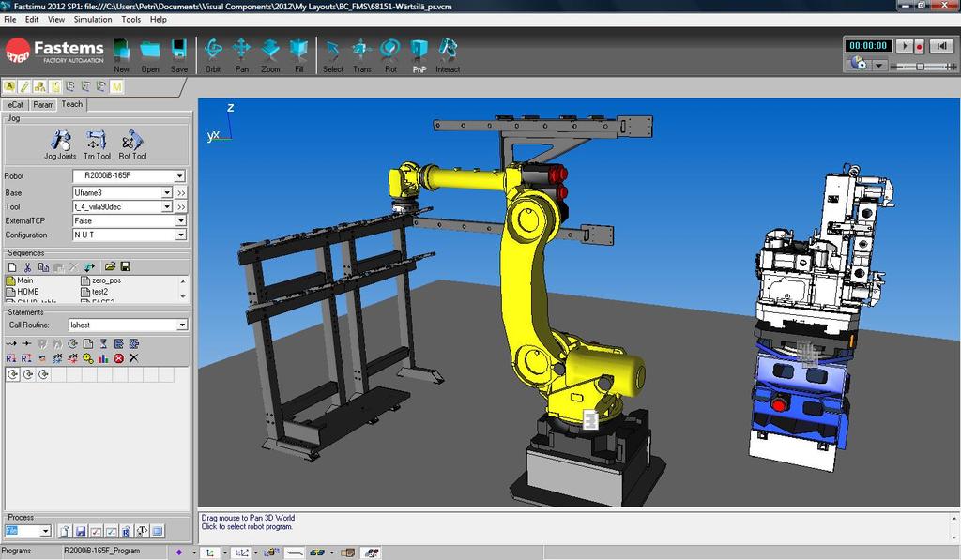Image resolution: width=961 pixels, height=560 pixels.
Task: Reset simulation to start
Action: click(940, 46)
